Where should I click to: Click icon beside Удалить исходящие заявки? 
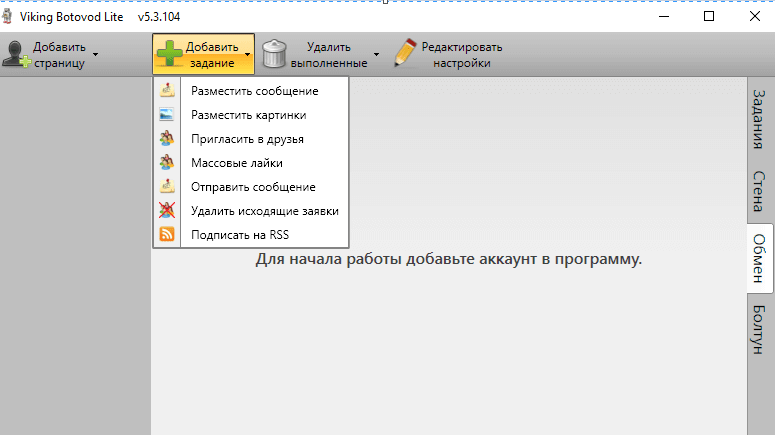(x=167, y=211)
